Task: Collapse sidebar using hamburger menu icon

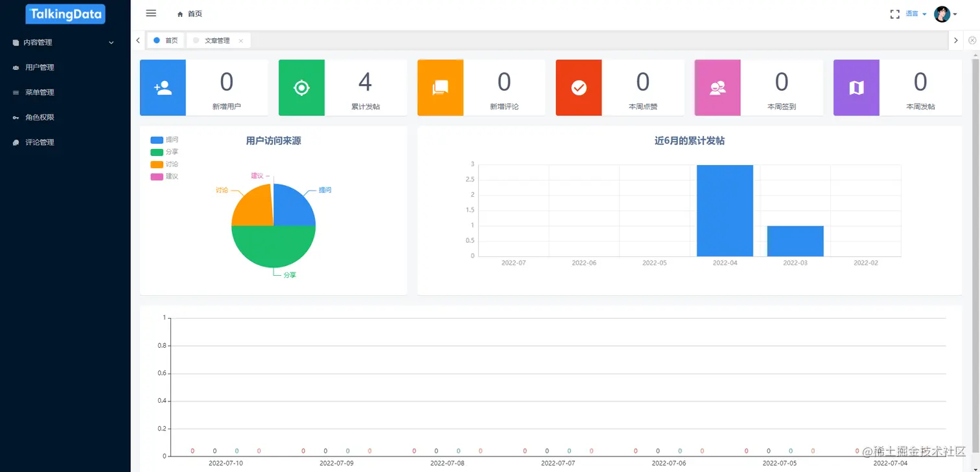Action: tap(151, 14)
